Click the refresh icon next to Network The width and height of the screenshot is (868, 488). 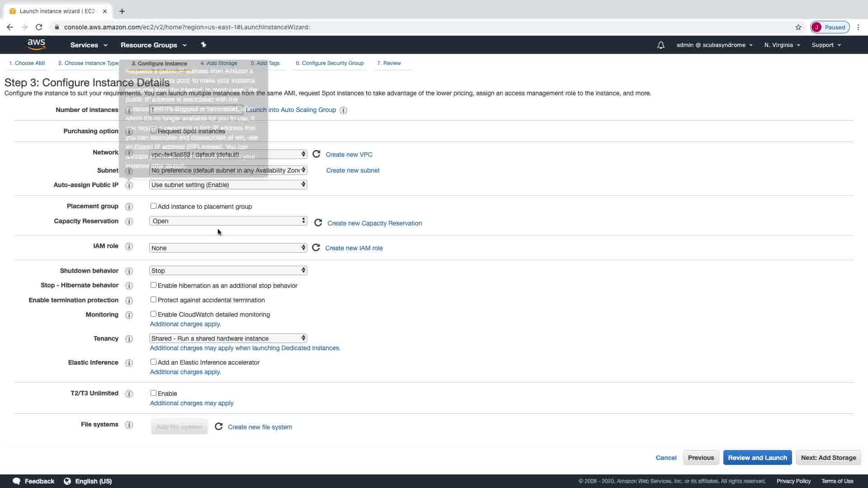point(316,154)
